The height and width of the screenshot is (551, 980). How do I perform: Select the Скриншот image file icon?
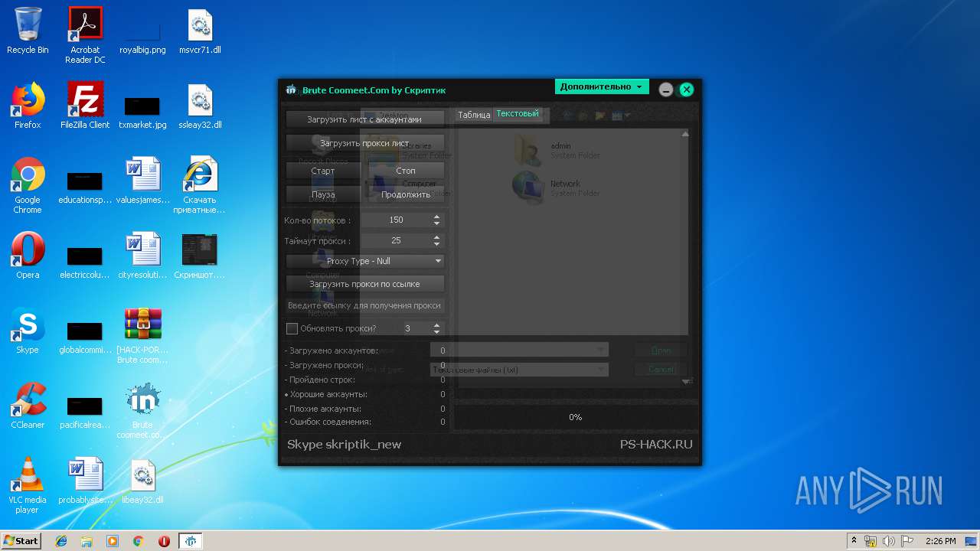pos(200,256)
